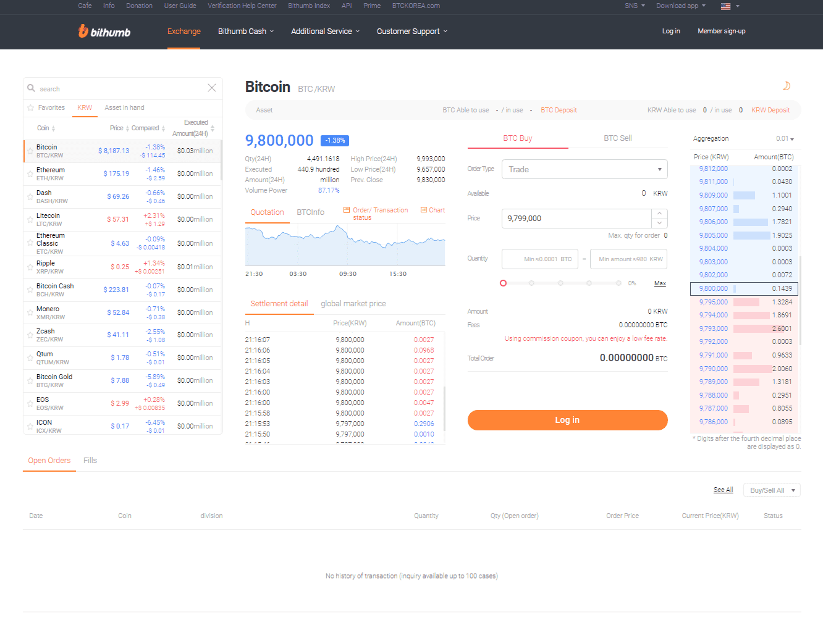Open the User Guide link
The height and width of the screenshot is (644, 823).
coord(180,6)
